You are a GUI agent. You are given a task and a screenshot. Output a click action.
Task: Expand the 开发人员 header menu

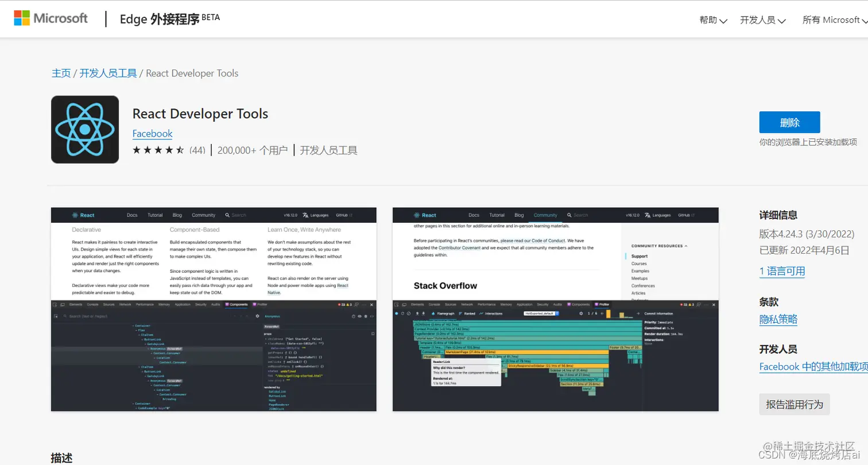coord(762,20)
